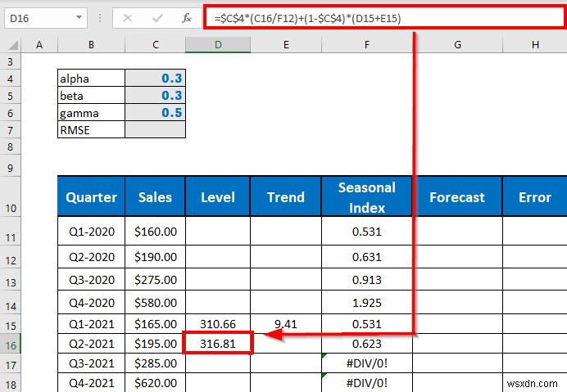
Task: Click the #DIV/0! cell in row 17
Action: (367, 363)
